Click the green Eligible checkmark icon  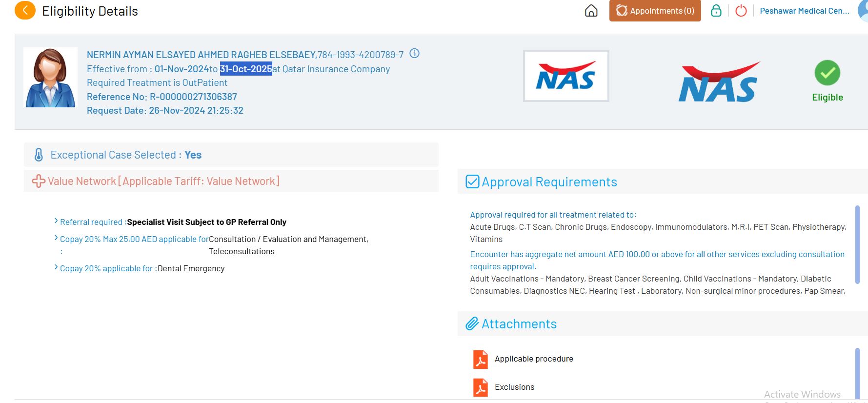827,73
